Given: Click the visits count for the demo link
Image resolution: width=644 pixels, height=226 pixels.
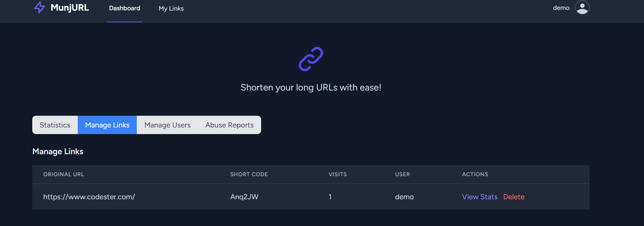Looking at the screenshot, I should [330, 197].
